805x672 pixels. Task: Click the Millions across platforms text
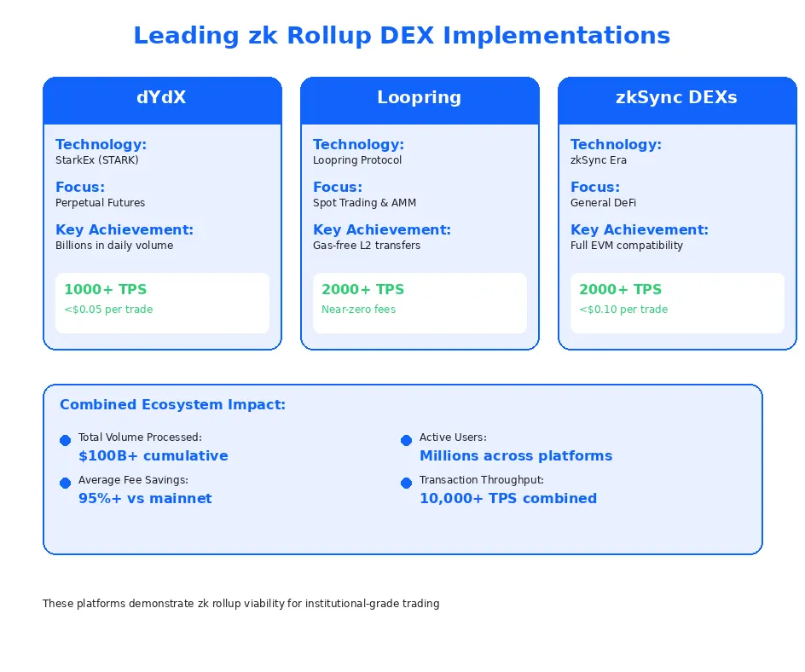(x=516, y=455)
